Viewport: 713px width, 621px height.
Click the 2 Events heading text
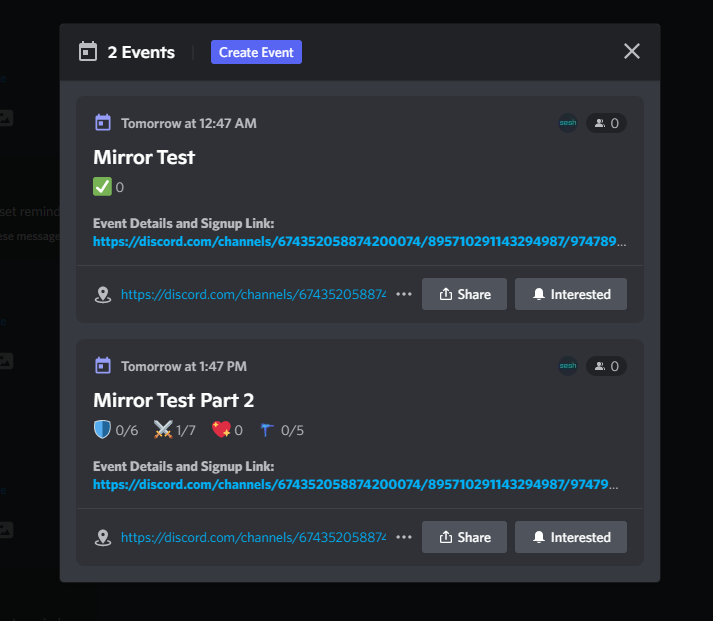coord(141,52)
